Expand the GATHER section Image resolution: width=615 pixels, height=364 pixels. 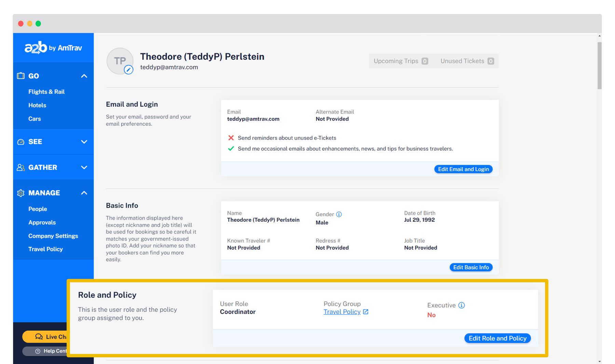(84, 167)
